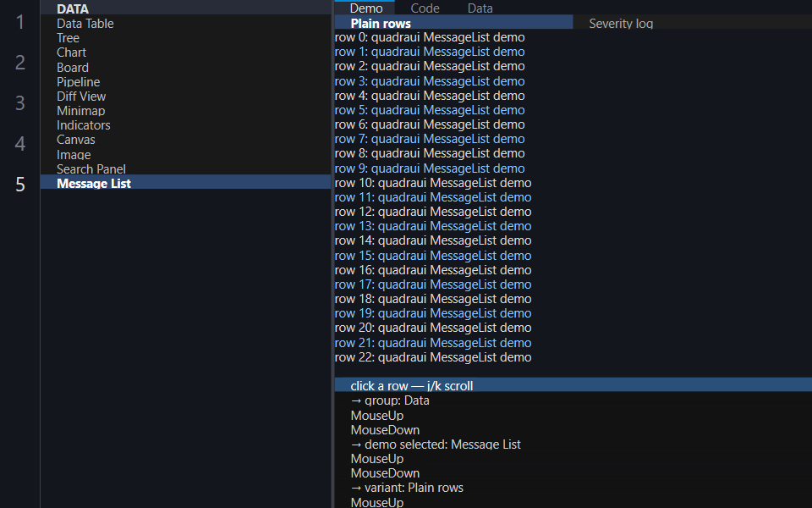Click the 'click a row — j/k scroll' bar
The width and height of the screenshot is (812, 508).
(x=573, y=386)
